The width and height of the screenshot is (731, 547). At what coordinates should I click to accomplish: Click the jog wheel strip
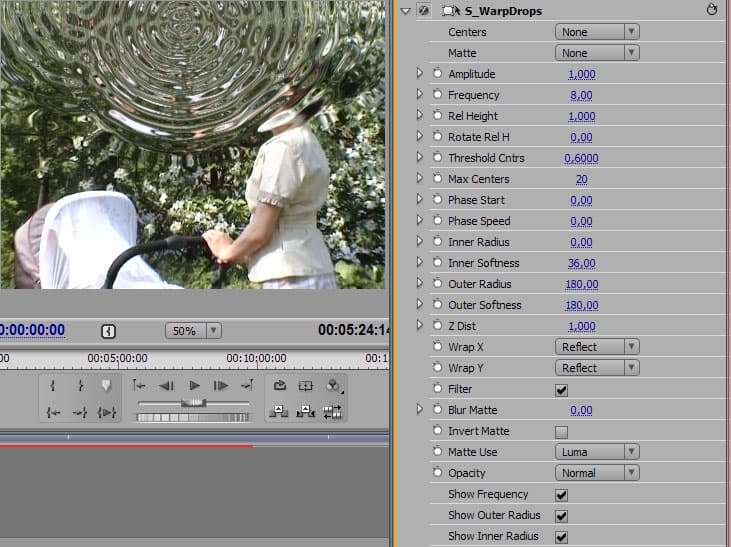point(193,417)
